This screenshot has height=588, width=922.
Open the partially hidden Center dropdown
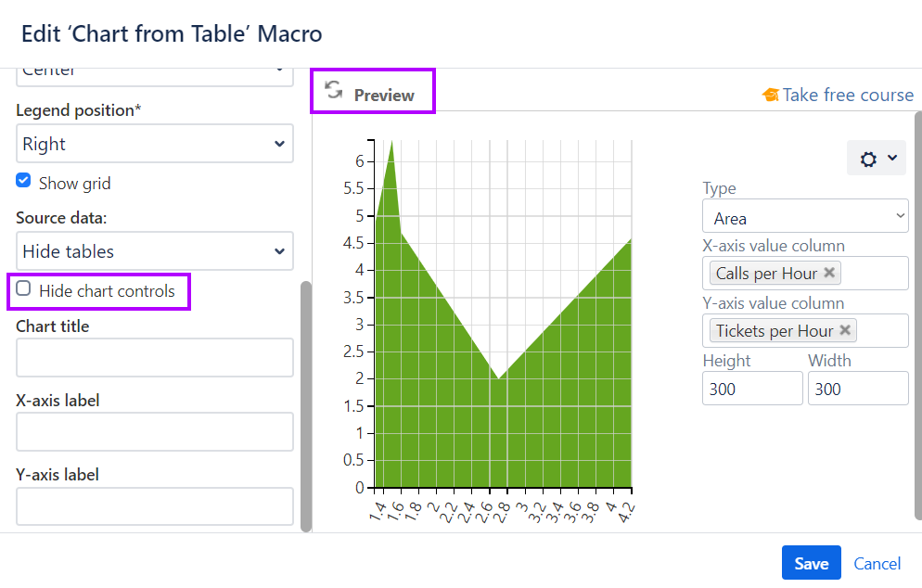click(154, 72)
